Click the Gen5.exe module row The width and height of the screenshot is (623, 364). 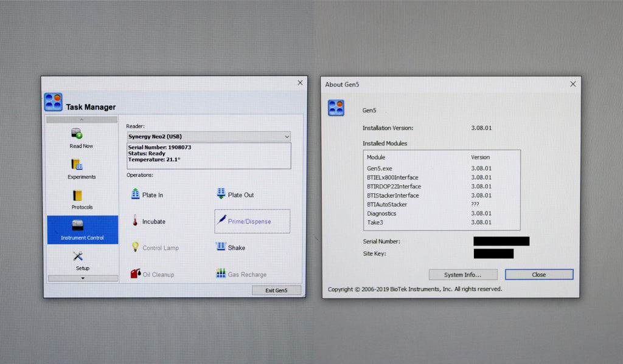coord(442,168)
